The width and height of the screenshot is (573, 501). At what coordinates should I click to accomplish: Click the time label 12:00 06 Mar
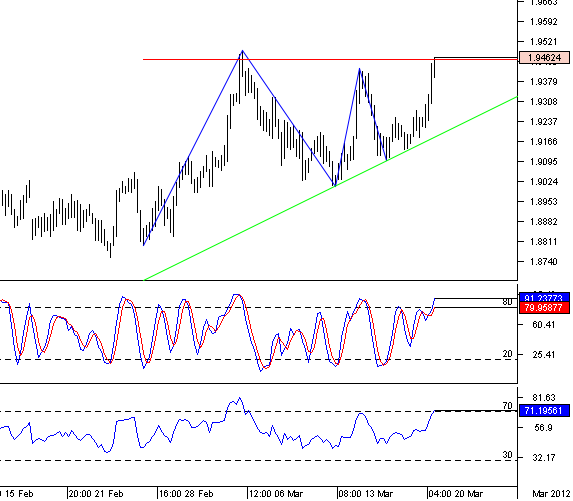pyautogui.click(x=276, y=494)
